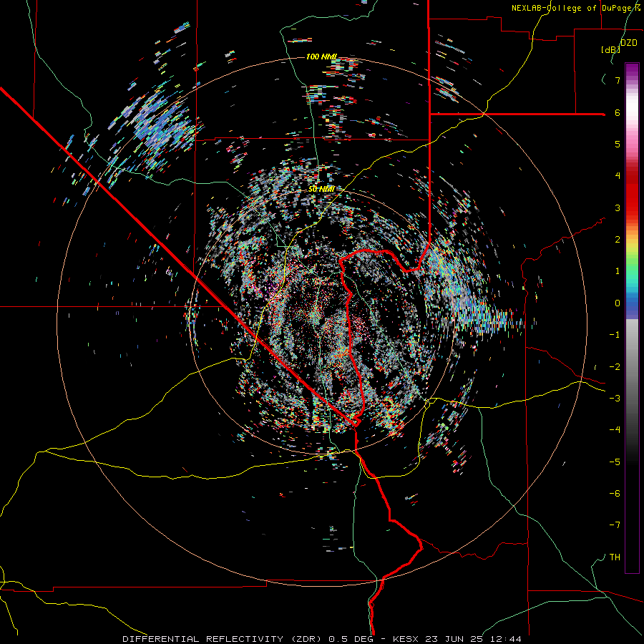Click the "-6" value on the color scale
The image size is (644, 644).
(x=615, y=494)
